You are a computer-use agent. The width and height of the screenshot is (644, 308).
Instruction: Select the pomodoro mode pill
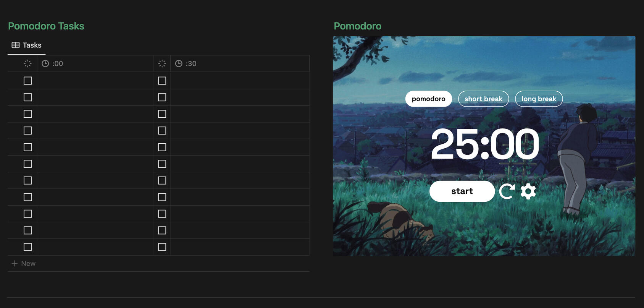coord(428,99)
